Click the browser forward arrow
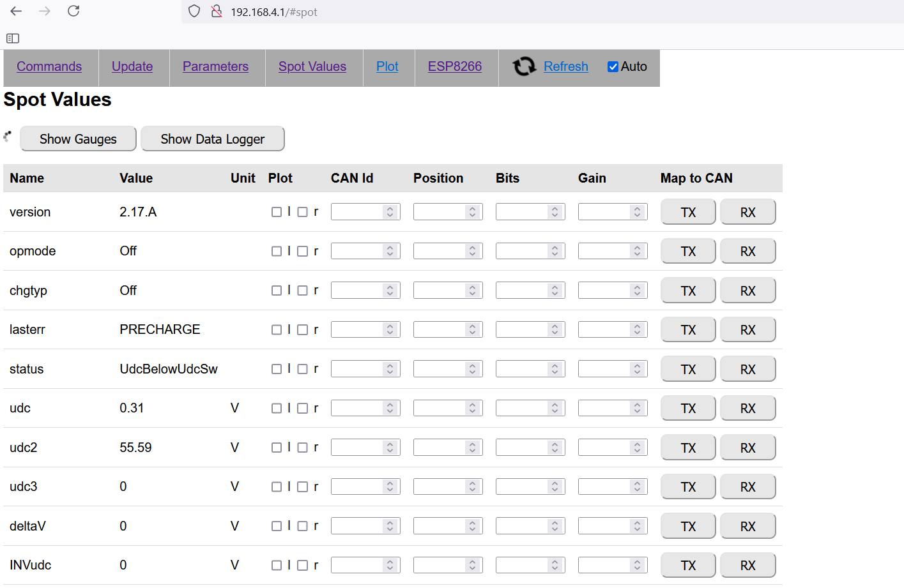Screen dimensions: 904x588 tap(45, 11)
